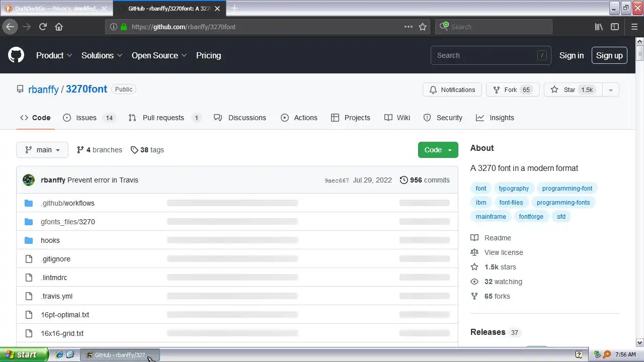Open the Wiki tab
644x362 pixels.
(x=397, y=118)
